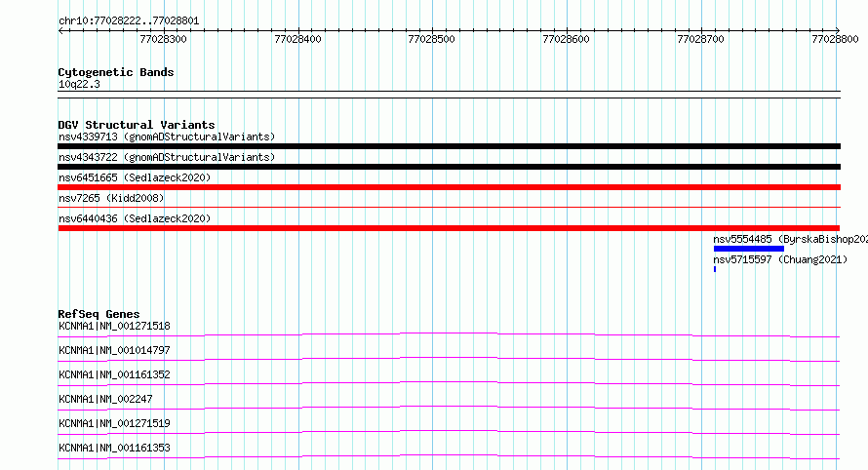The width and height of the screenshot is (868, 470).
Task: Click magenta intron line of NM_002247
Action: click(449, 407)
